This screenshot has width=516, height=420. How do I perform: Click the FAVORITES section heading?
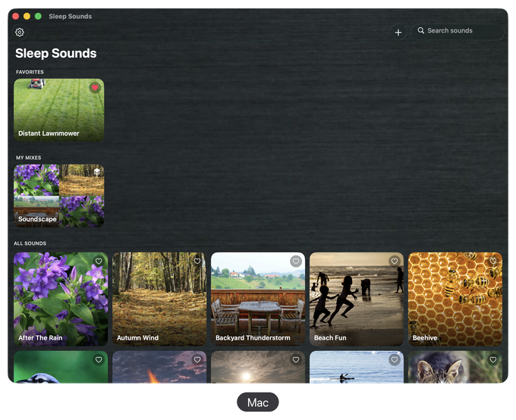[30, 72]
